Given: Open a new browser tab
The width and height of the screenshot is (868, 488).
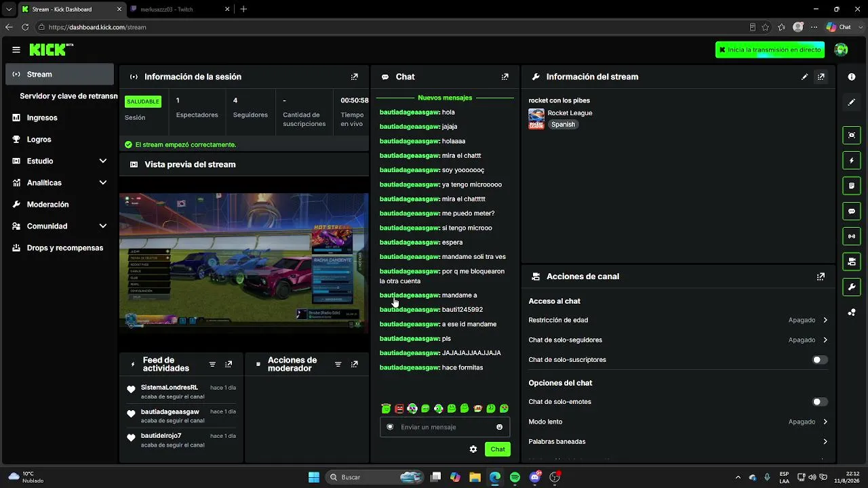Looking at the screenshot, I should pos(243,9).
